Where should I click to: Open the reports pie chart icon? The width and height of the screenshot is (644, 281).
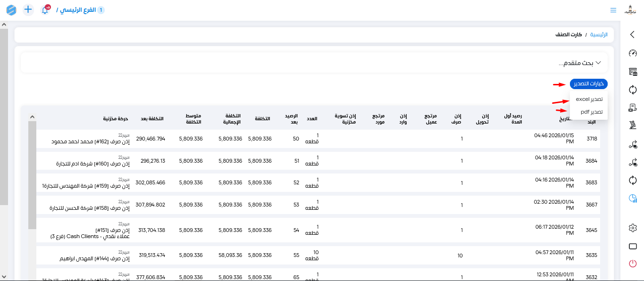[633, 198]
